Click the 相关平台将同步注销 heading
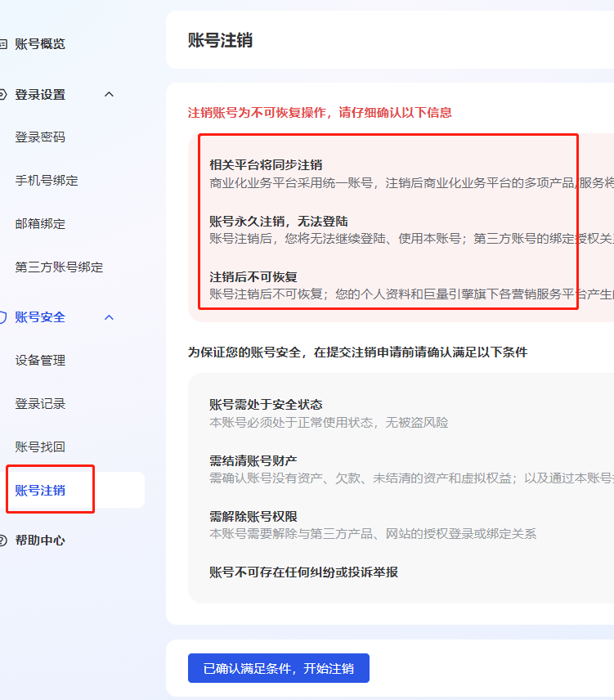The image size is (614, 700). [266, 164]
